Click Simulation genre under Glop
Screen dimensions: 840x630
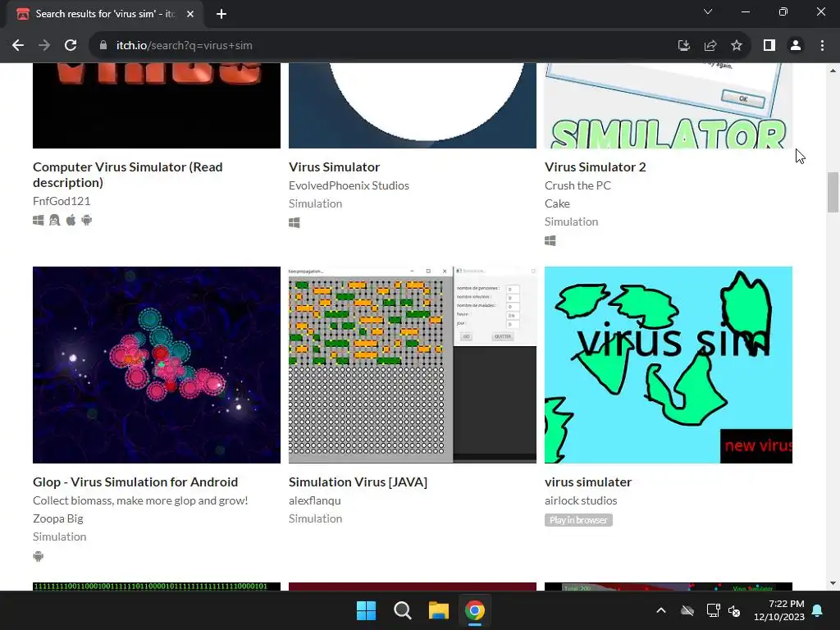(59, 536)
